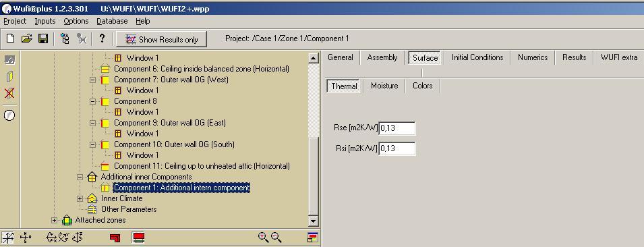Open the Colors sub-tab

[x=423, y=86]
